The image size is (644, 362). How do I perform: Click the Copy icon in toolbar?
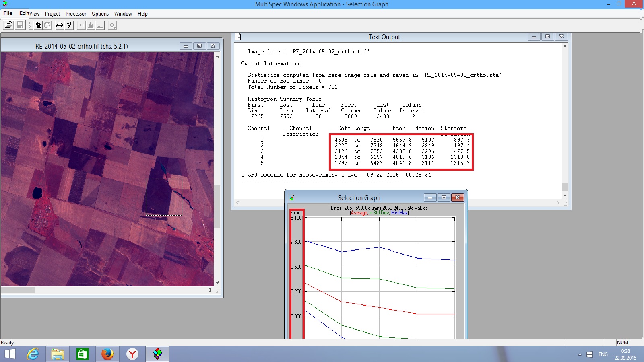(38, 25)
